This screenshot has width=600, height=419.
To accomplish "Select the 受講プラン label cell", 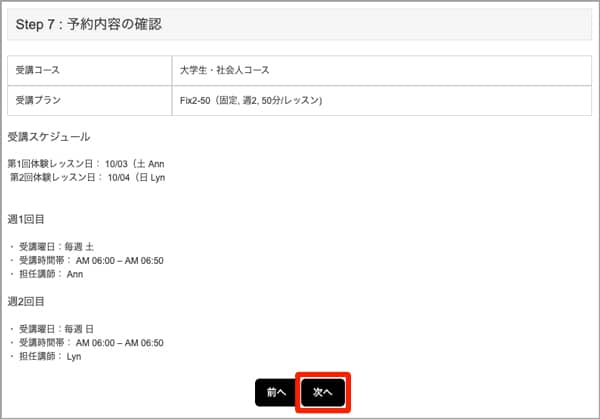I will pyautogui.click(x=88, y=101).
